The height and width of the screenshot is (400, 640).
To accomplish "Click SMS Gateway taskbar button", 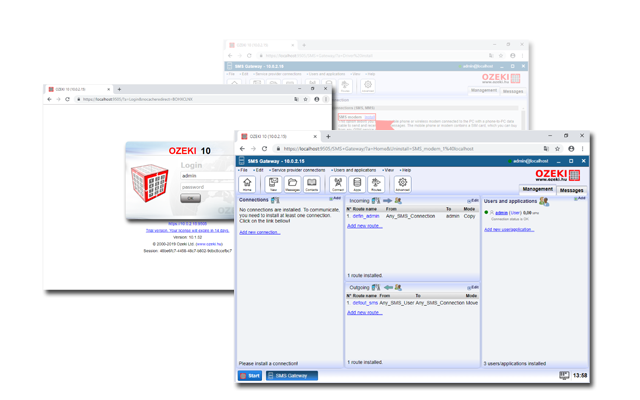I will tap(292, 376).
